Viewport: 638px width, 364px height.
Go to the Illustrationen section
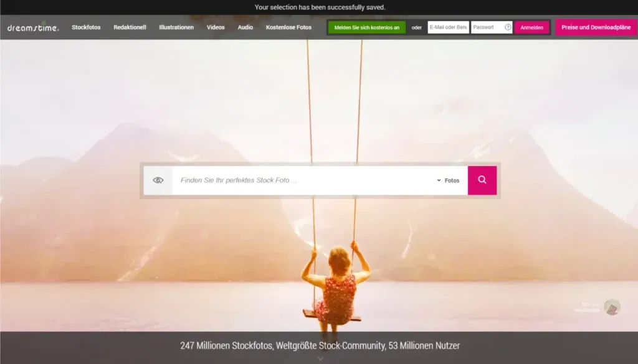click(x=176, y=27)
